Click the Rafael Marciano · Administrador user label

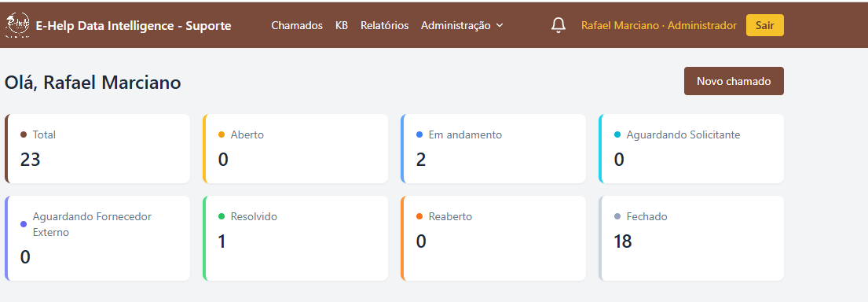(x=659, y=25)
